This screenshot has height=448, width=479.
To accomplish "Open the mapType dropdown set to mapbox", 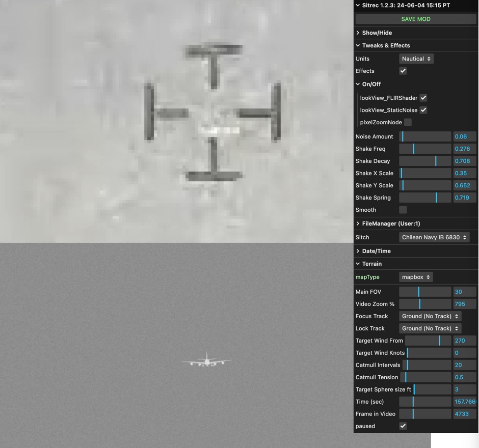I will click(416, 277).
